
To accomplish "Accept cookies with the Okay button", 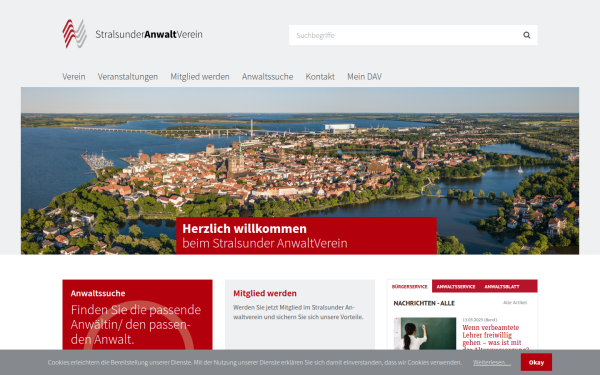I will [x=536, y=362].
